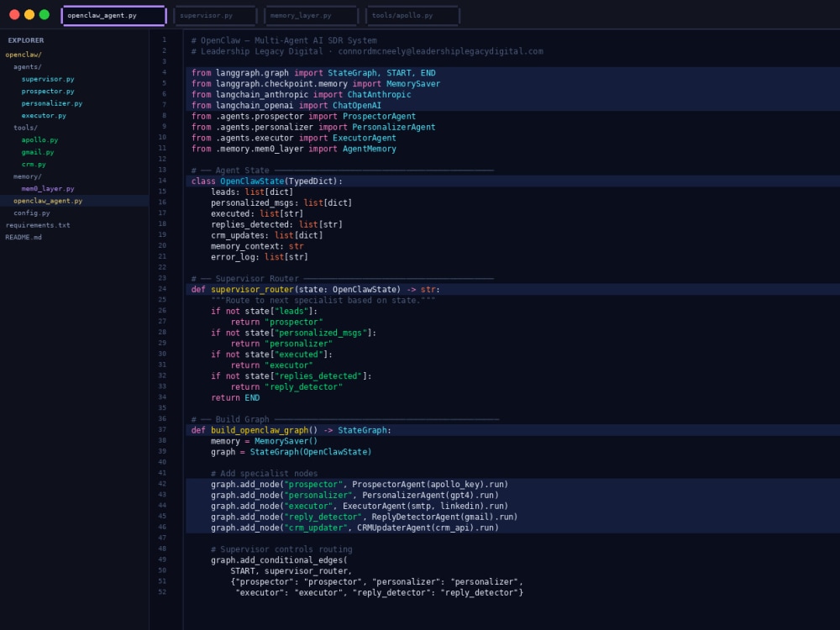Image resolution: width=840 pixels, height=630 pixels.
Task: Click ChatAnthropic on line 6
Action: [x=380, y=94]
